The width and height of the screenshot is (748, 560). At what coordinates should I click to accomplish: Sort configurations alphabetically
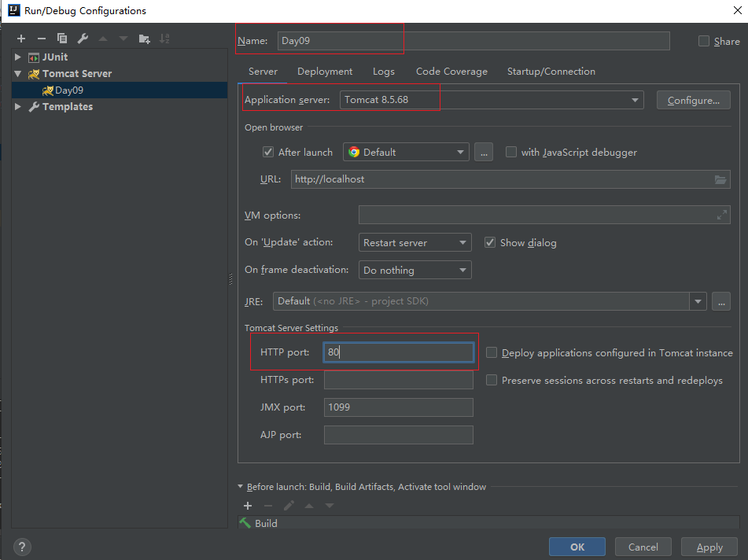coord(164,39)
